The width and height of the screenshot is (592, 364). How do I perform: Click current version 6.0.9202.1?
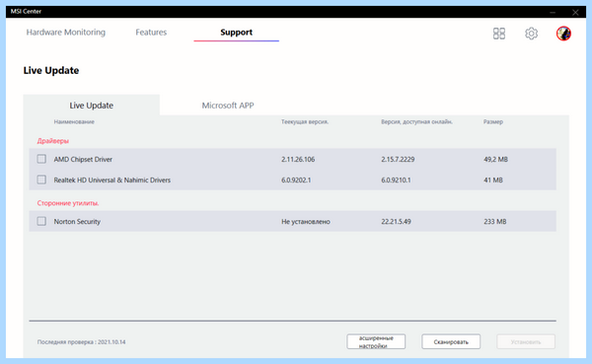pyautogui.click(x=296, y=181)
